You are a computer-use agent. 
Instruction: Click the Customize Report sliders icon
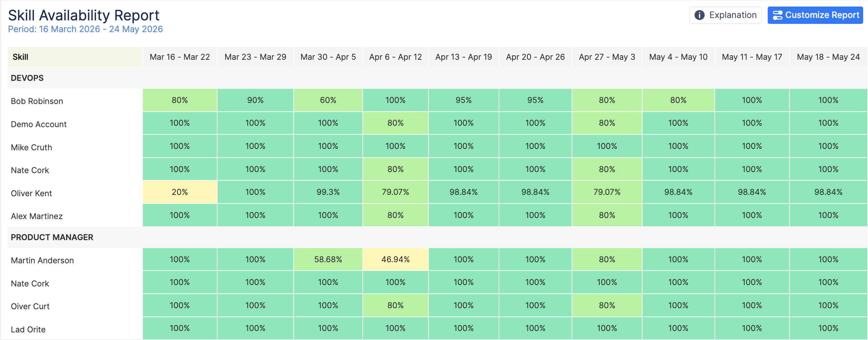click(777, 15)
